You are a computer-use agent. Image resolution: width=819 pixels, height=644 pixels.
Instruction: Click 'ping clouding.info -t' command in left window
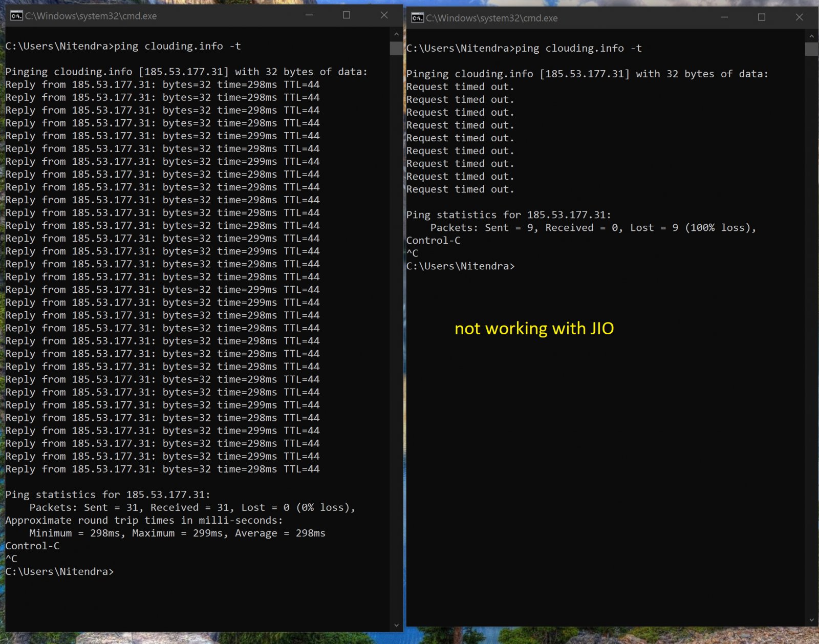point(177,46)
